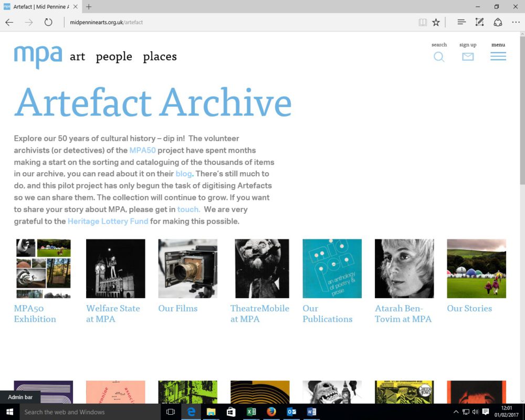Screen dimensions: 525x420
Task: Click the mpa logo
Action: point(38,56)
